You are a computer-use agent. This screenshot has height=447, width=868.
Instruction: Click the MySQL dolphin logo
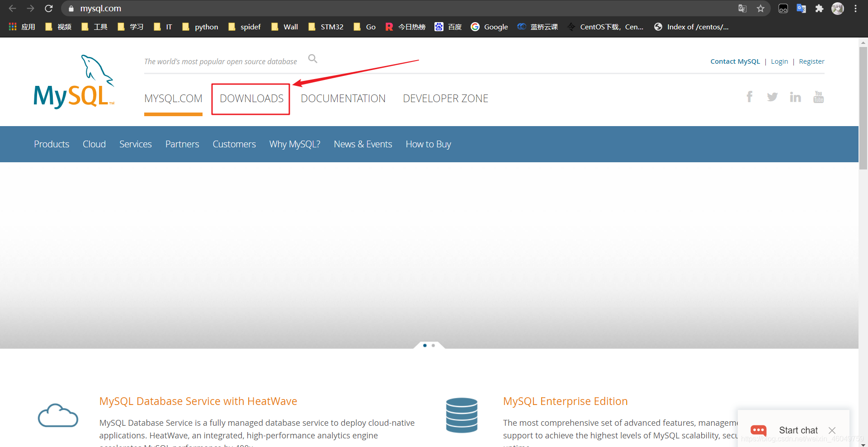[x=74, y=81]
